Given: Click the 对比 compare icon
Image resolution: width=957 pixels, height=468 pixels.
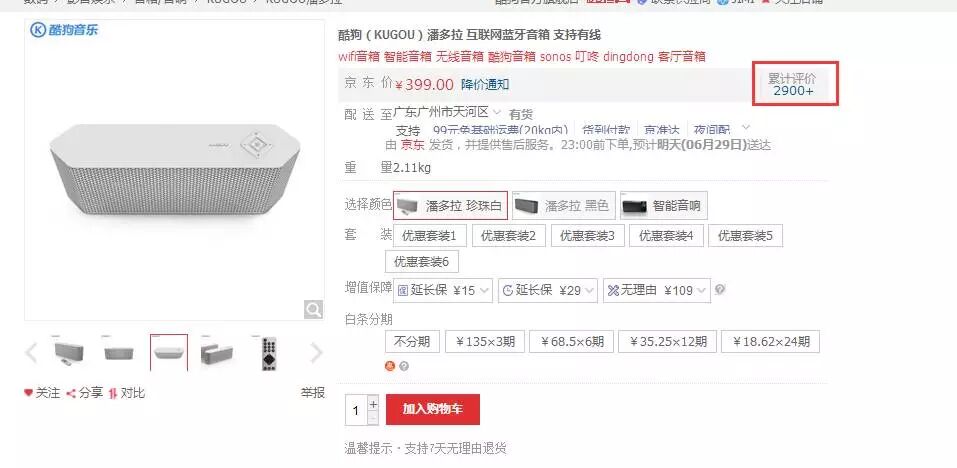Looking at the screenshot, I should tap(112, 394).
